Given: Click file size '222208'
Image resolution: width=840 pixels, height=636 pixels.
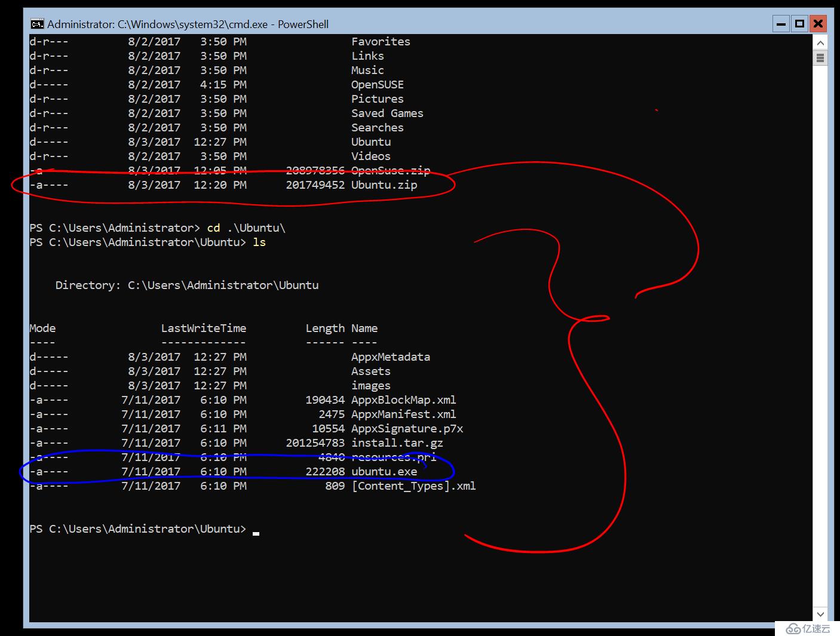Looking at the screenshot, I should click(325, 472).
